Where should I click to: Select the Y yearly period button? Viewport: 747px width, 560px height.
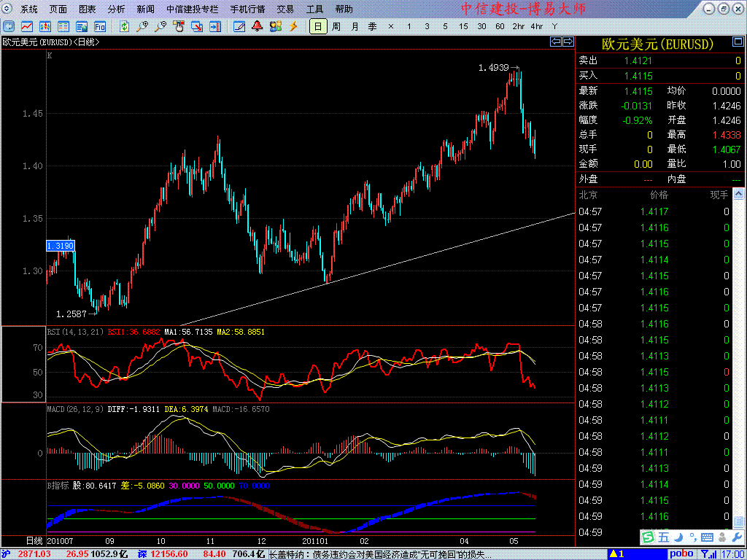(x=554, y=26)
